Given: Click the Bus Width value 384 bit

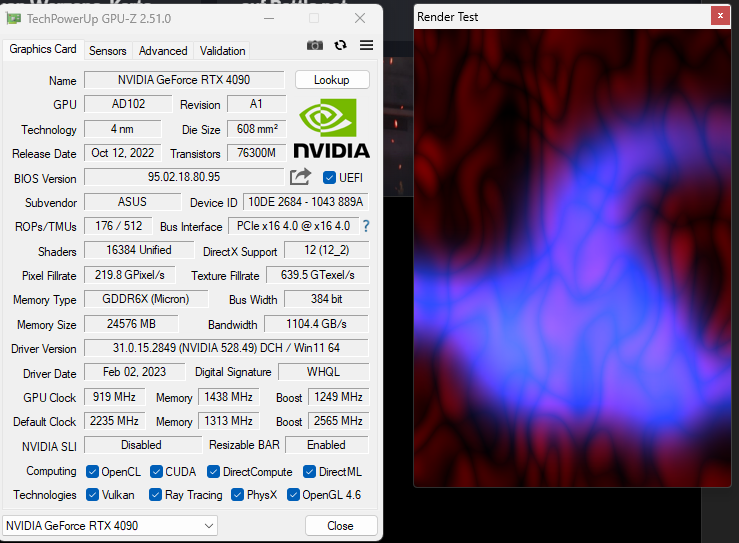Looking at the screenshot, I should 327,299.
